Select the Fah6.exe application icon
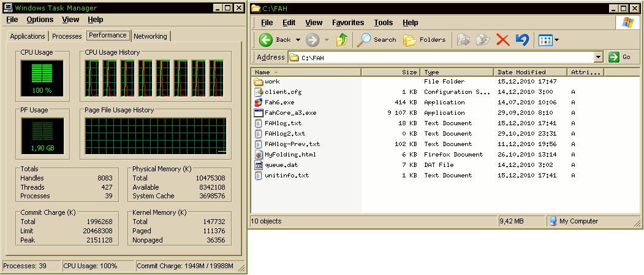Screen dimensions: 644x275 click(x=259, y=103)
